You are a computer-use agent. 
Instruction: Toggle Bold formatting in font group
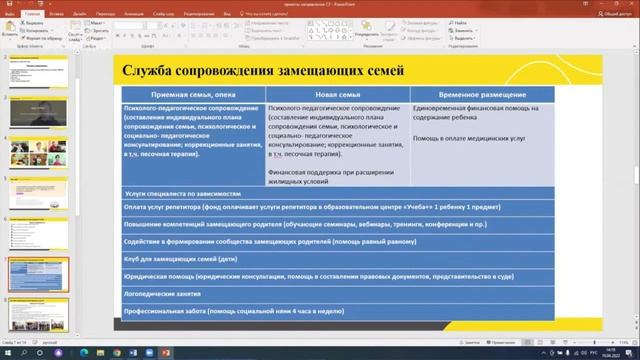[118, 36]
